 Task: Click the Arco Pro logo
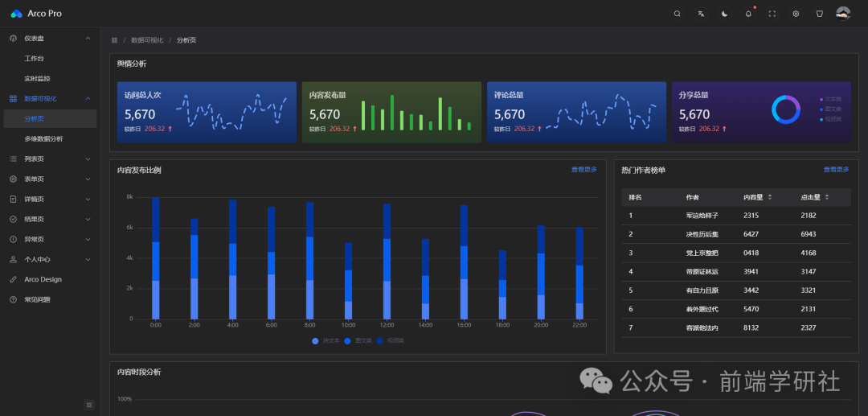(17, 14)
